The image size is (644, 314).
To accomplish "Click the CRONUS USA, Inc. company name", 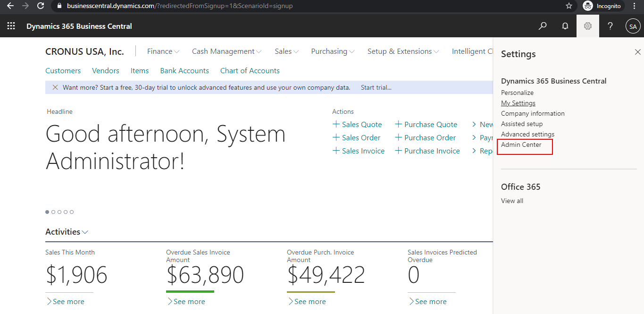I will point(84,51).
